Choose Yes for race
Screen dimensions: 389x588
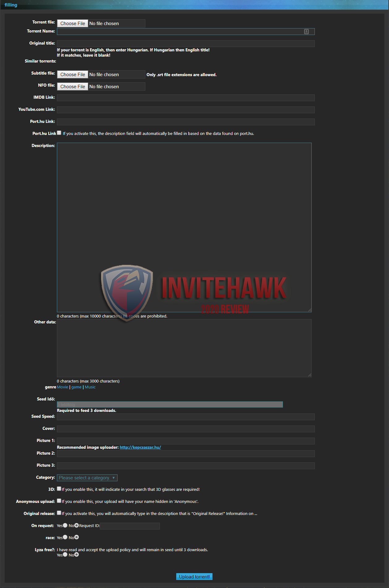tap(65, 538)
